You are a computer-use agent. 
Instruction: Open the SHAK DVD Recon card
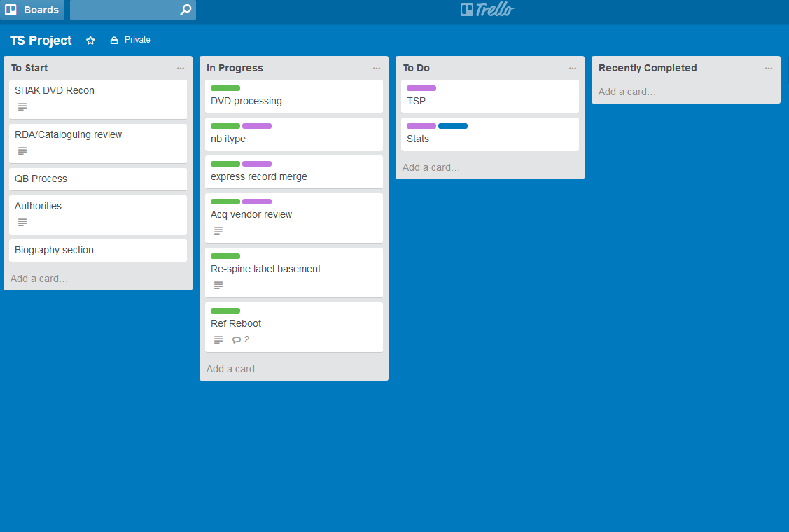[x=98, y=99]
